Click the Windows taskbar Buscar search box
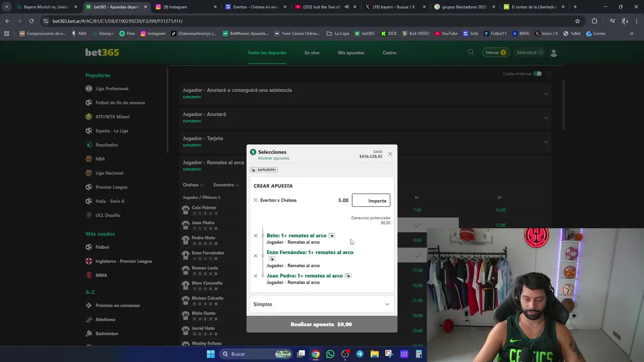Image resolution: width=644 pixels, height=362 pixels. pyautogui.click(x=256, y=354)
